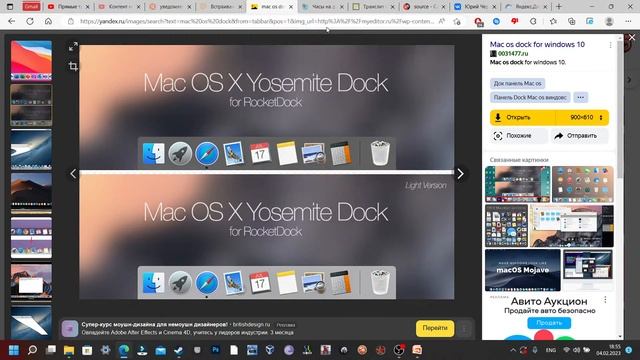The image size is (640, 360).
Task: Click the Продать button in Авто Аукцион ad
Action: click(549, 323)
